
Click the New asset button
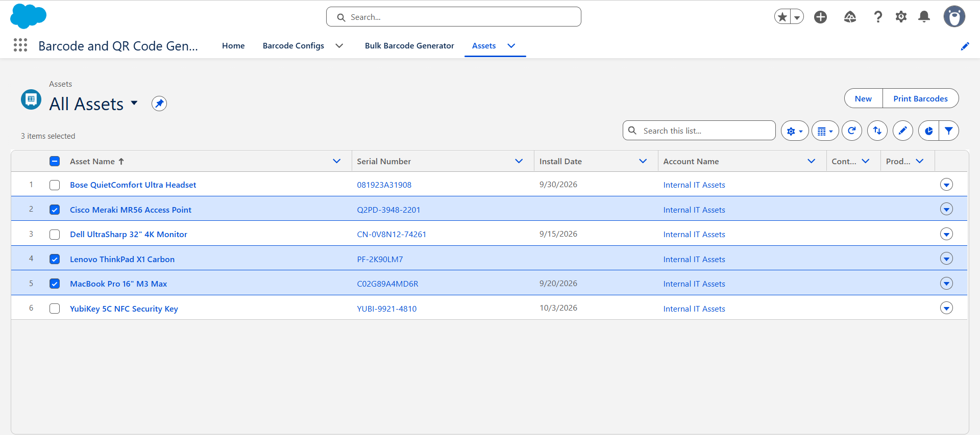coord(864,98)
